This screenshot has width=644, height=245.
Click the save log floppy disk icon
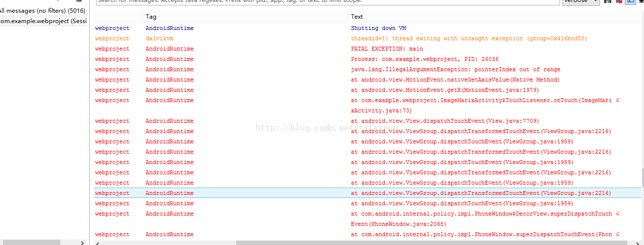(x=608, y=2)
